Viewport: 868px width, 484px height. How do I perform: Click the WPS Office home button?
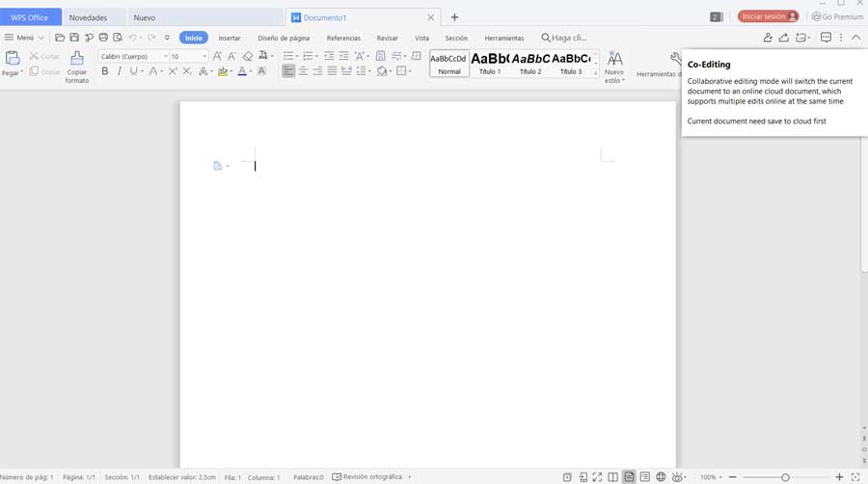30,17
